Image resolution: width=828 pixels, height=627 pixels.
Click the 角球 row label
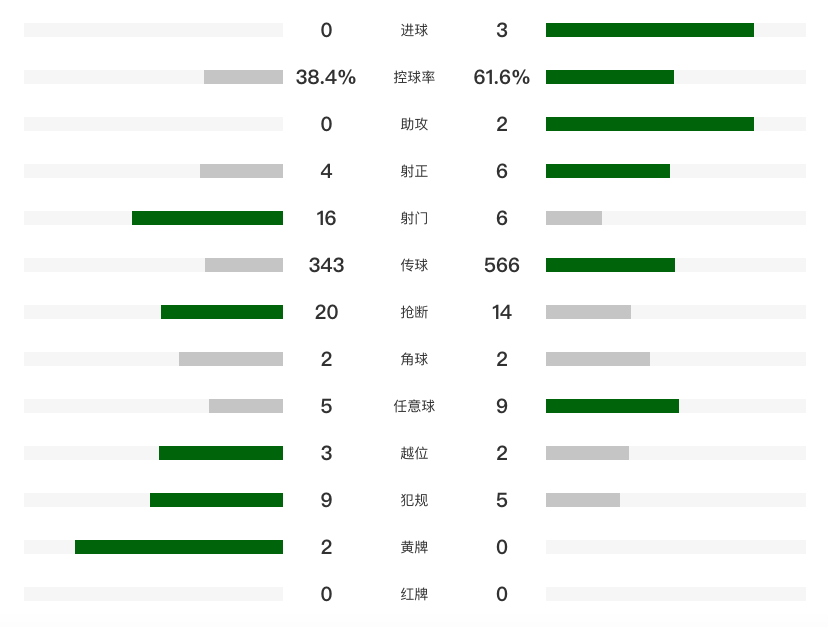414,359
